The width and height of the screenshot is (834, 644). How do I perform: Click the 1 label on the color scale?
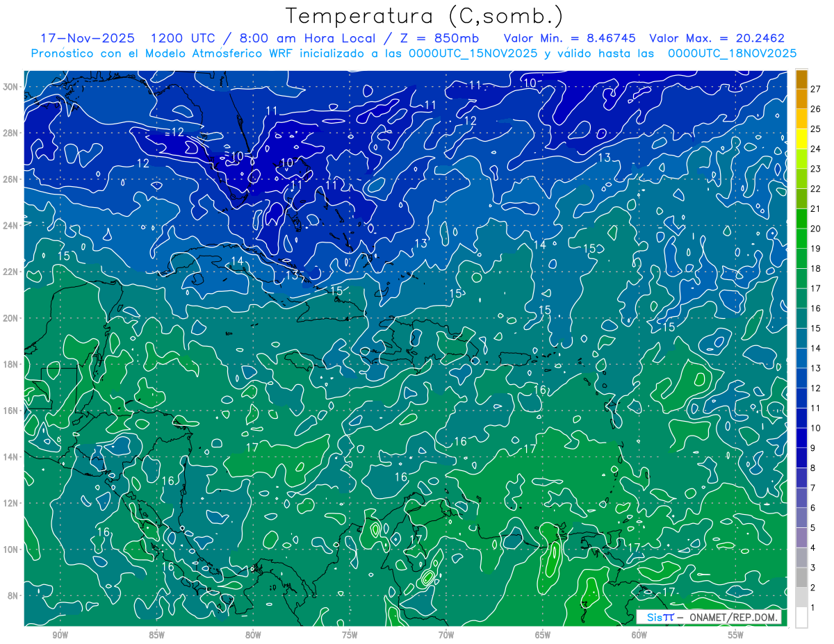click(813, 608)
